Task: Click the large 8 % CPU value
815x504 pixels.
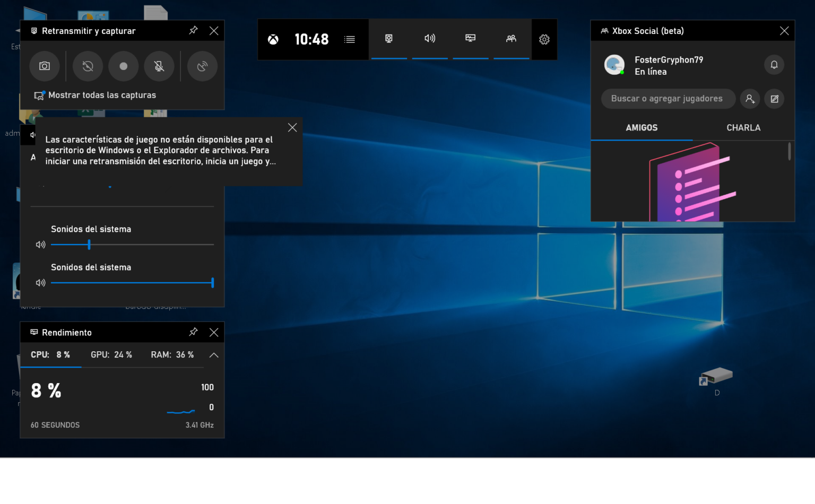Action: 46,391
